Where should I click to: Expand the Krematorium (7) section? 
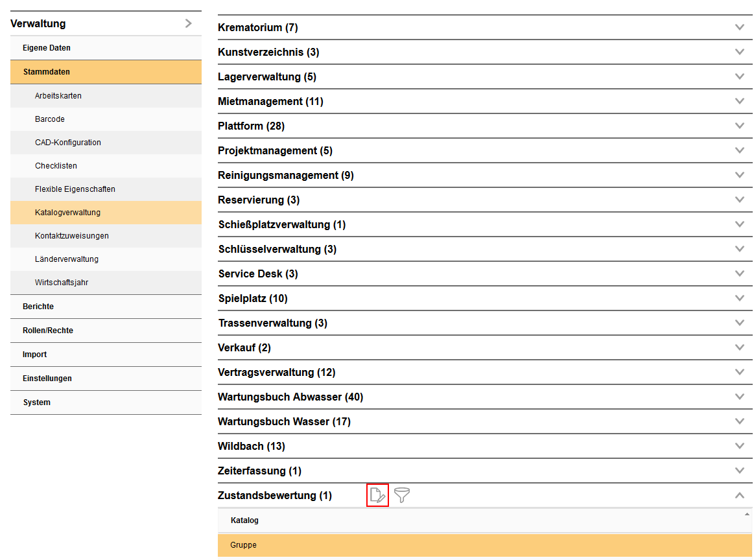tap(739, 27)
